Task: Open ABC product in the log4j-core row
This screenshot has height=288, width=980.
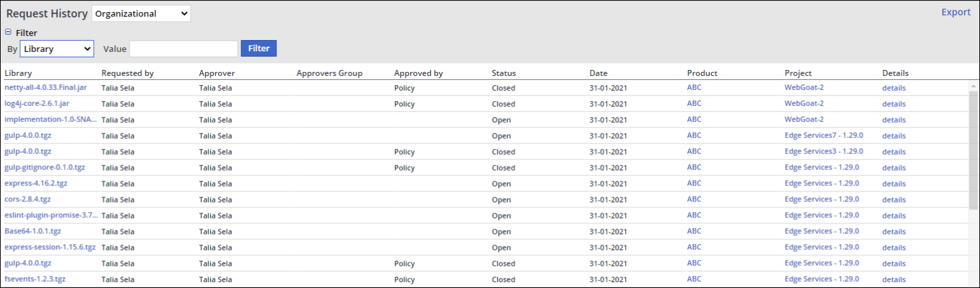Action: [x=694, y=103]
